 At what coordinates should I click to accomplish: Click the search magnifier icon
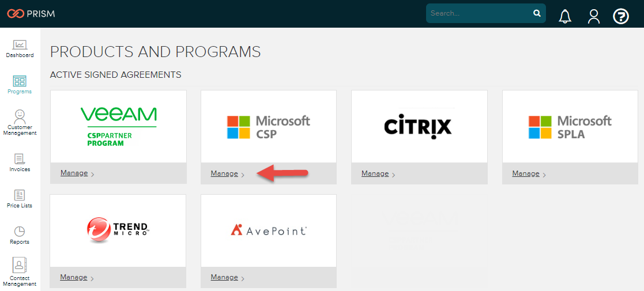tap(537, 13)
